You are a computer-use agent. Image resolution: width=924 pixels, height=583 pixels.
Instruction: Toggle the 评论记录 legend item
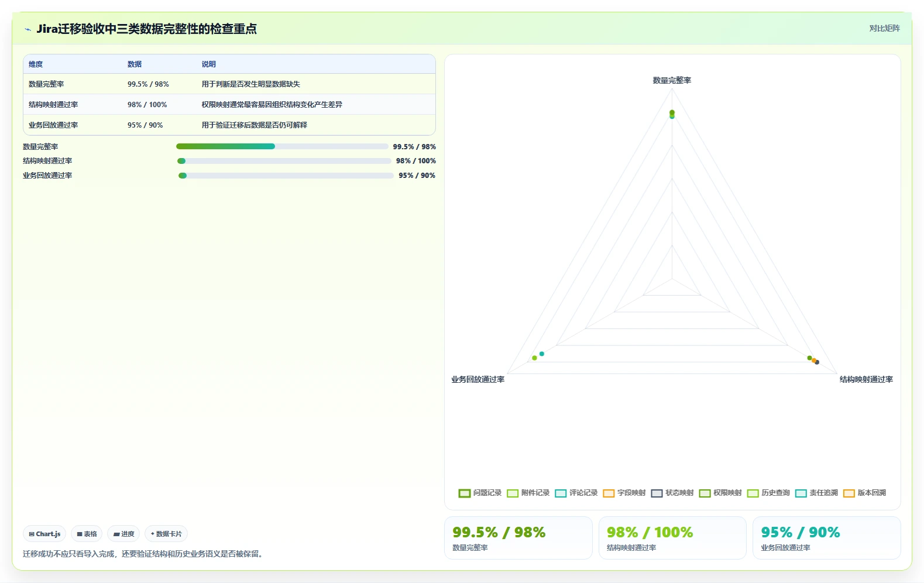tap(576, 493)
